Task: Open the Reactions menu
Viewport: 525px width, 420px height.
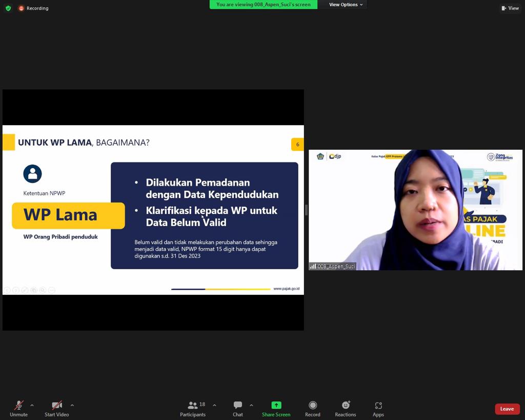Action: [x=345, y=408]
